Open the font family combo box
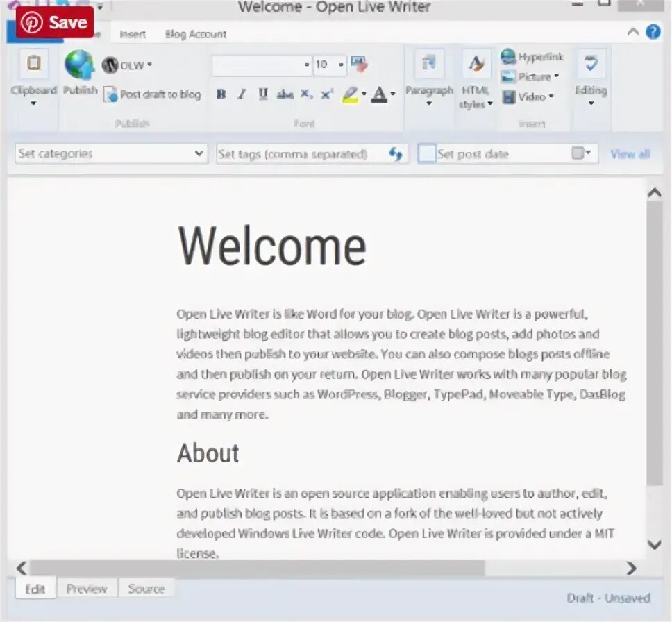This screenshot has width=672, height=622. pos(262,65)
